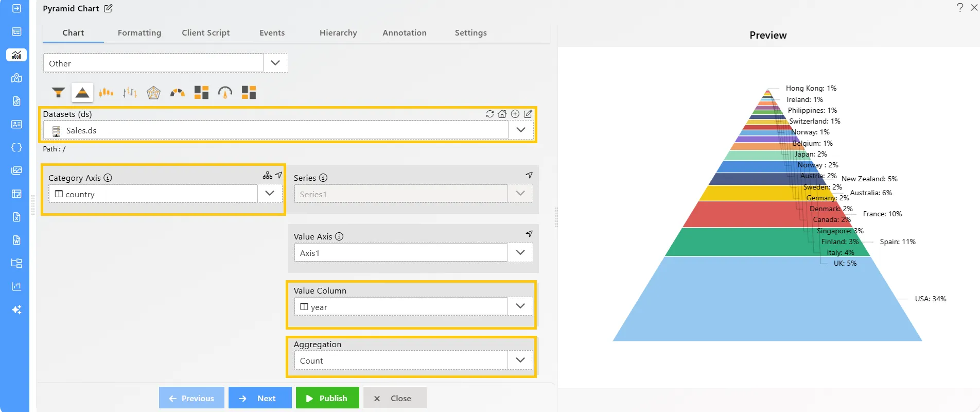Open the Hierarchy tab

coord(338,32)
